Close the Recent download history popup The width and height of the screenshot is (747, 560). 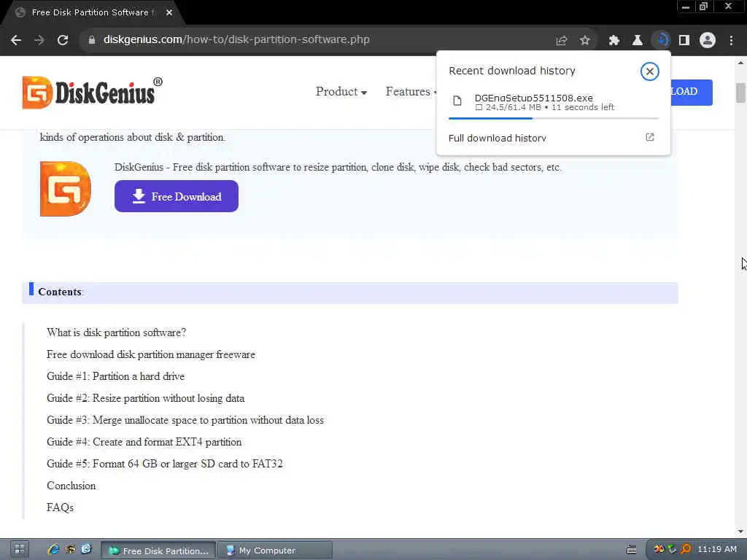point(649,71)
